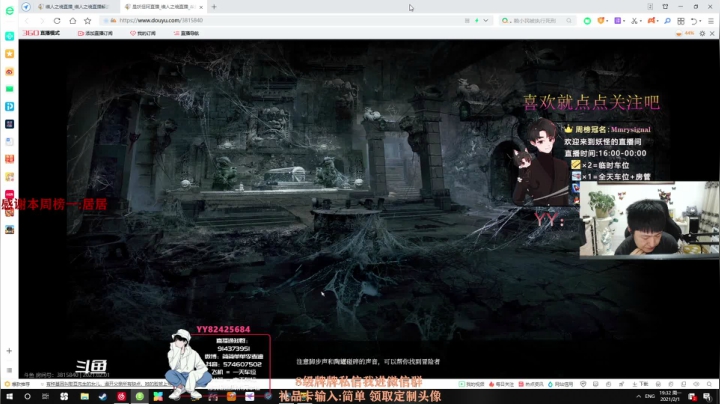
Task: Go to the browser home page
Action: tap(73, 21)
